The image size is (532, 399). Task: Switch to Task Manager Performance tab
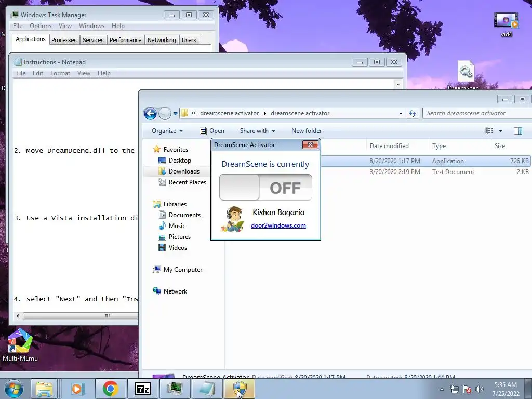pyautogui.click(x=126, y=40)
